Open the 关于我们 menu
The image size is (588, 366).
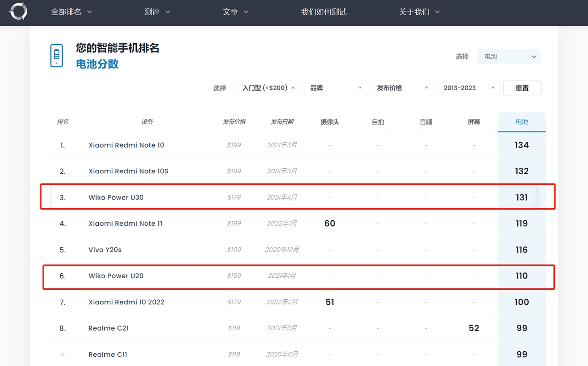click(x=419, y=12)
